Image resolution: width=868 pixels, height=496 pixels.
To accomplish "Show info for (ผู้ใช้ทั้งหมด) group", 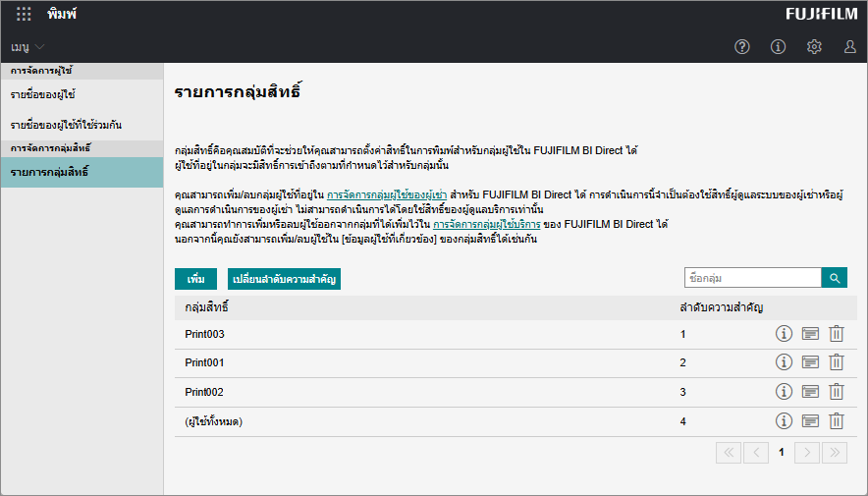I will [784, 421].
